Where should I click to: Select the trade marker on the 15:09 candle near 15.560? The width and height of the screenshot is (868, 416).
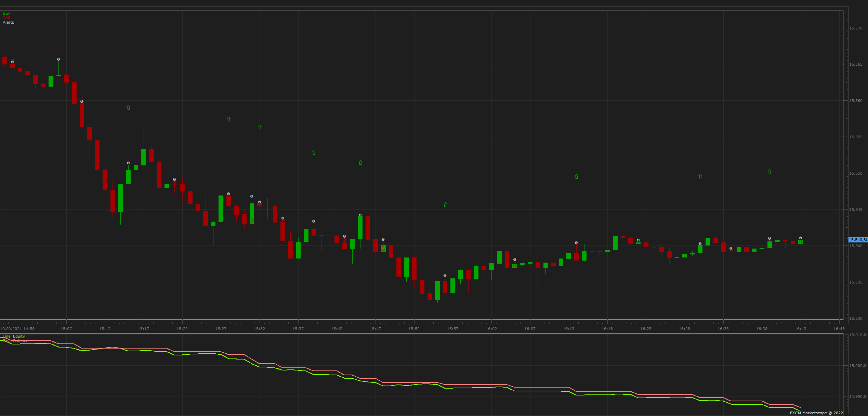(82, 101)
